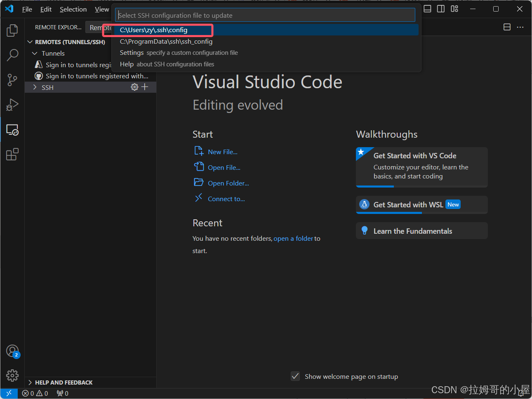Open the View menu
This screenshot has height=399, width=532.
point(102,9)
